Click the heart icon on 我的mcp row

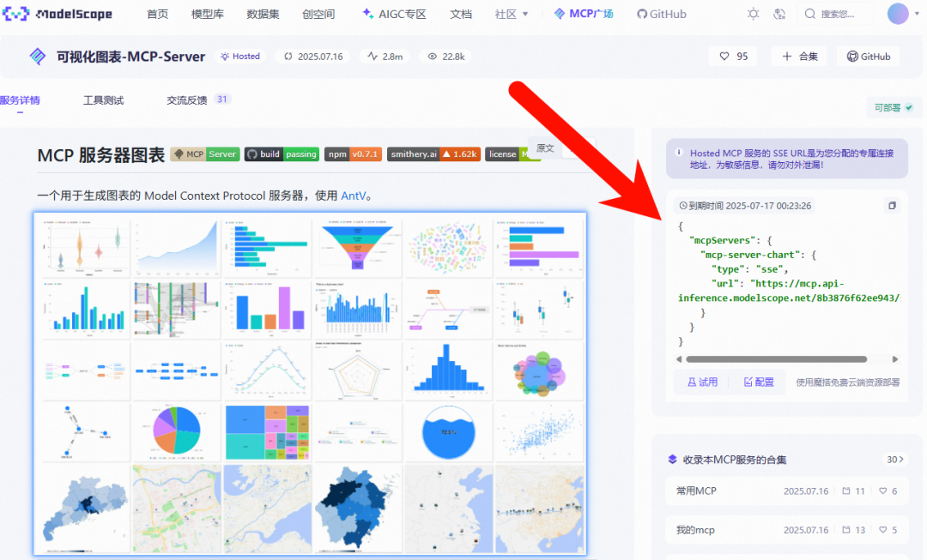pos(882,530)
